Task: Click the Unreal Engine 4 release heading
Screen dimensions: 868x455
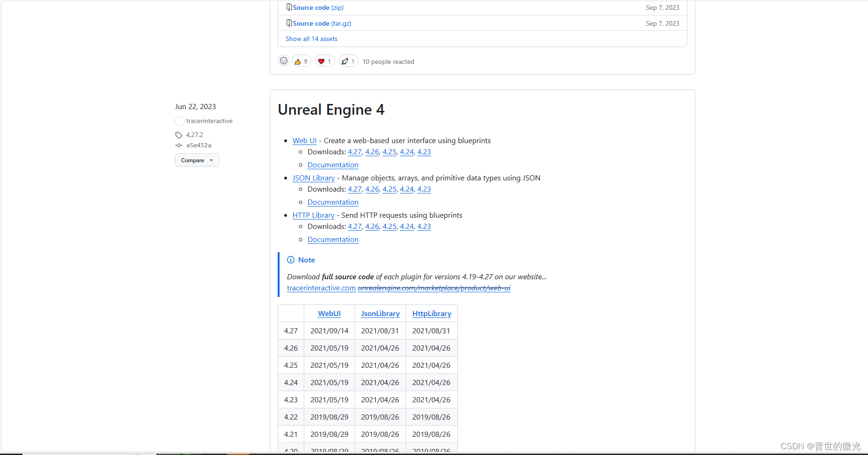Action: pyautogui.click(x=331, y=110)
